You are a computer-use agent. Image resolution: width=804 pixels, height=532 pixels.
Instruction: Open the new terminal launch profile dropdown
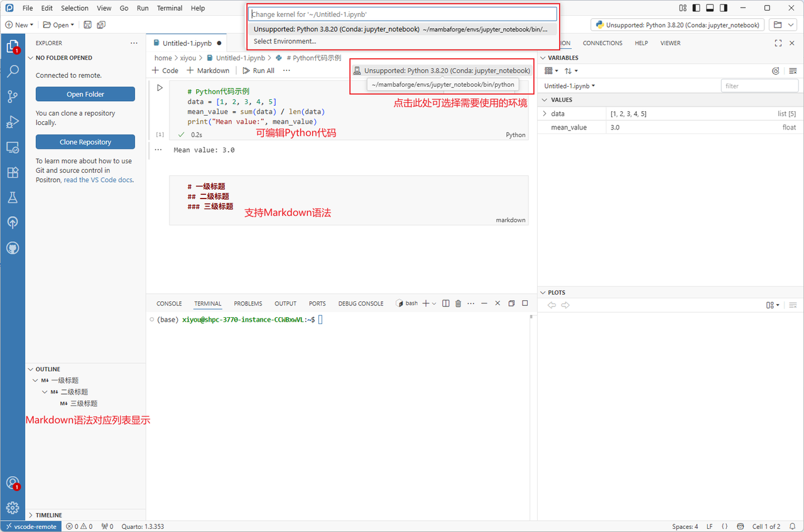pyautogui.click(x=434, y=303)
